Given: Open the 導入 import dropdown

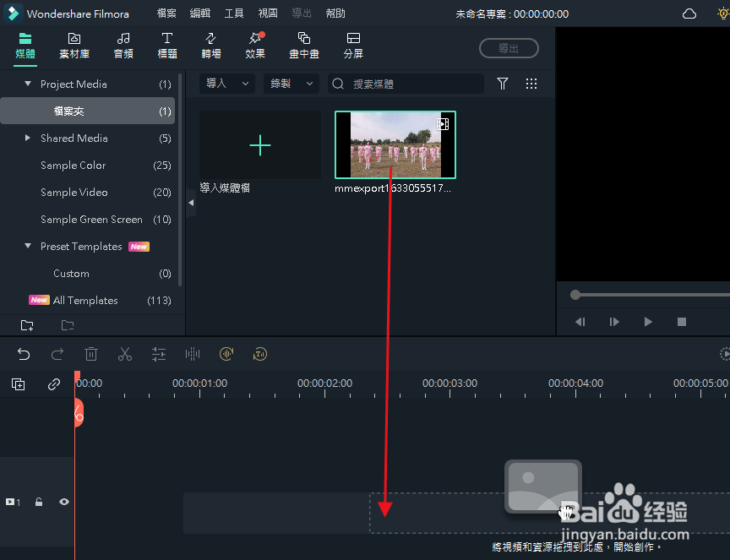Looking at the screenshot, I should pos(227,84).
